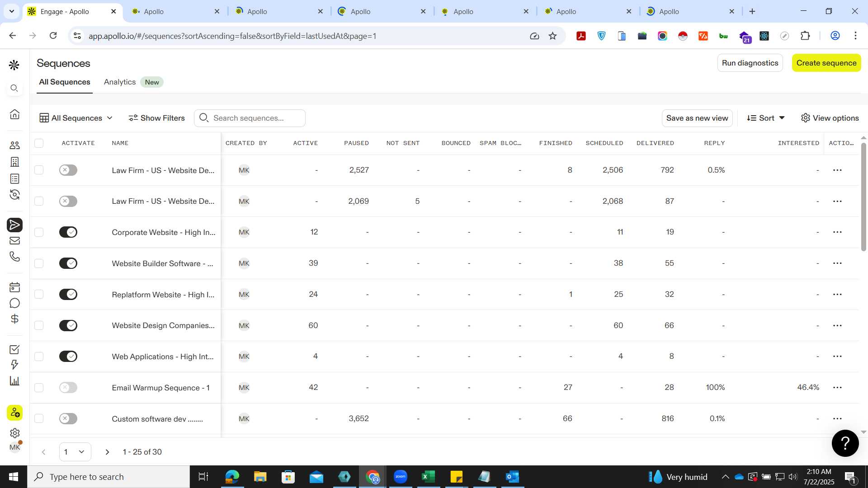Open Show Filters
This screenshot has height=488, width=868.
[x=156, y=118]
